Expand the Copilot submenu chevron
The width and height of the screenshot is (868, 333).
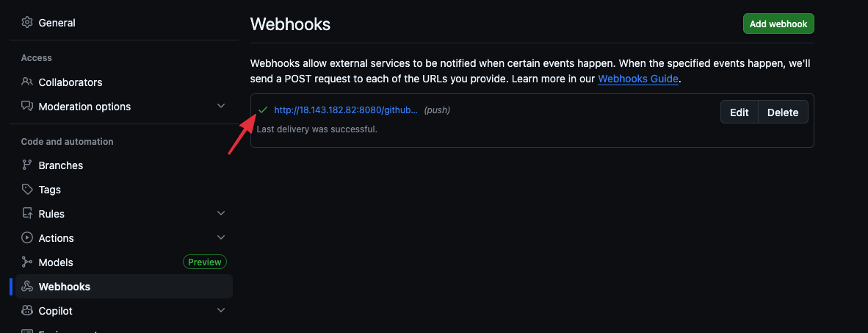[221, 311]
